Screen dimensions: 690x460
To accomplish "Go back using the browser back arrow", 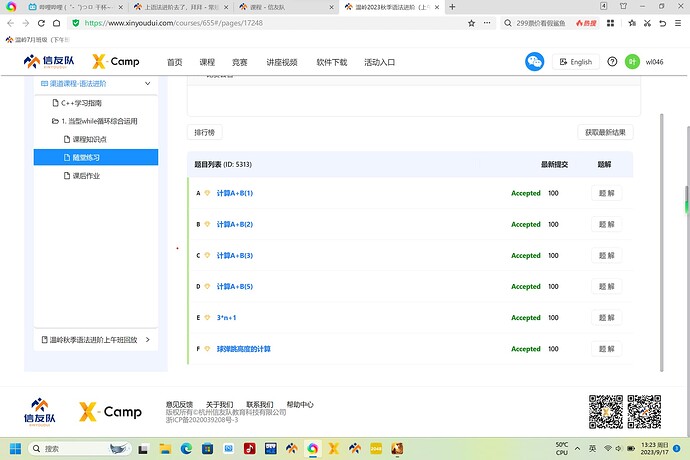I will click(11, 23).
